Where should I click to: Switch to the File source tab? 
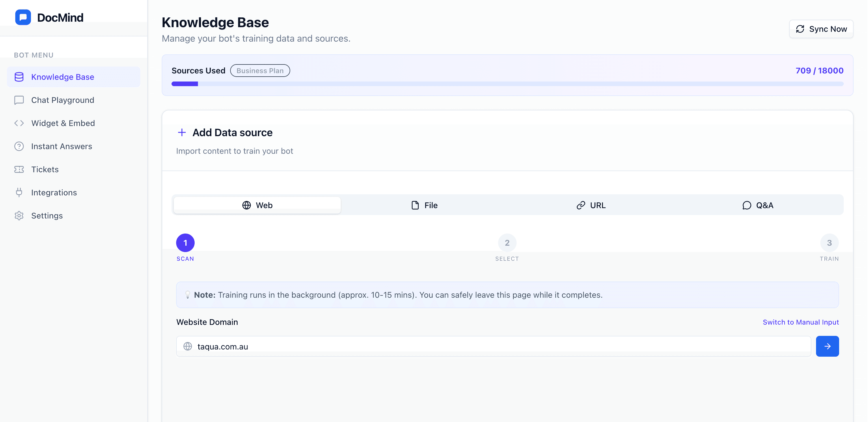click(424, 205)
